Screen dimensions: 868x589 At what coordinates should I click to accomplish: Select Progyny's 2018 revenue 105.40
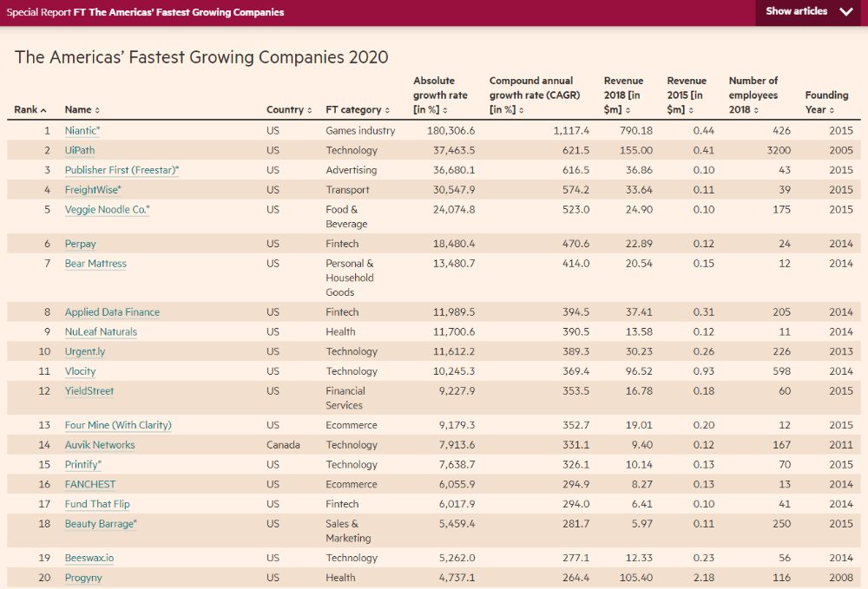pos(636,578)
